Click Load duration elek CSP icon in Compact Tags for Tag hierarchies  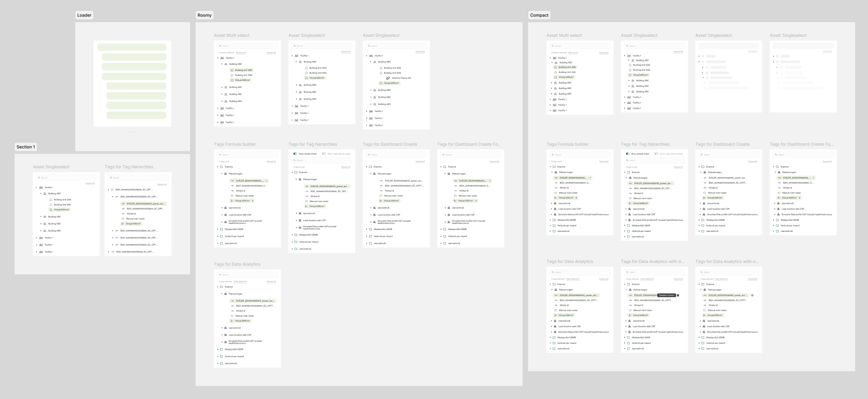[629, 215]
